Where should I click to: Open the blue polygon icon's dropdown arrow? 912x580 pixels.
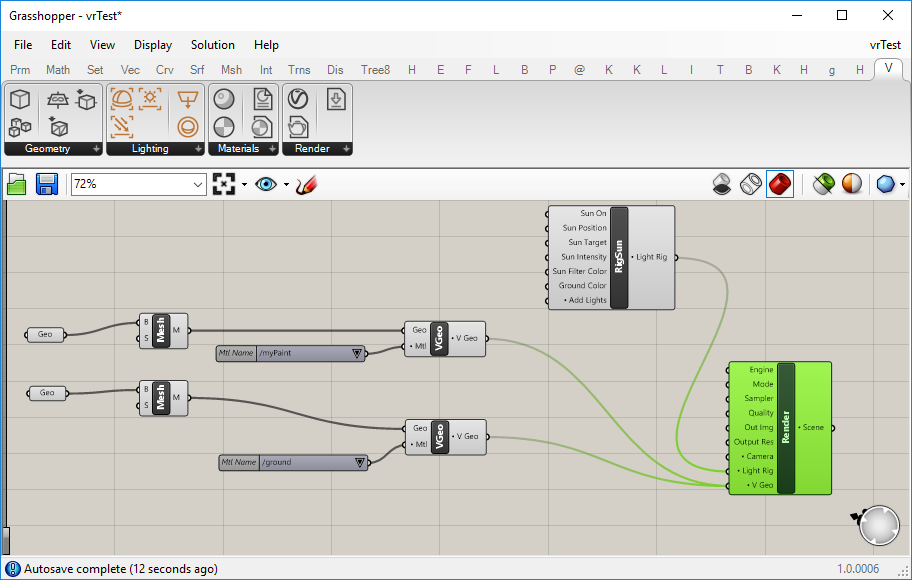coord(902,185)
